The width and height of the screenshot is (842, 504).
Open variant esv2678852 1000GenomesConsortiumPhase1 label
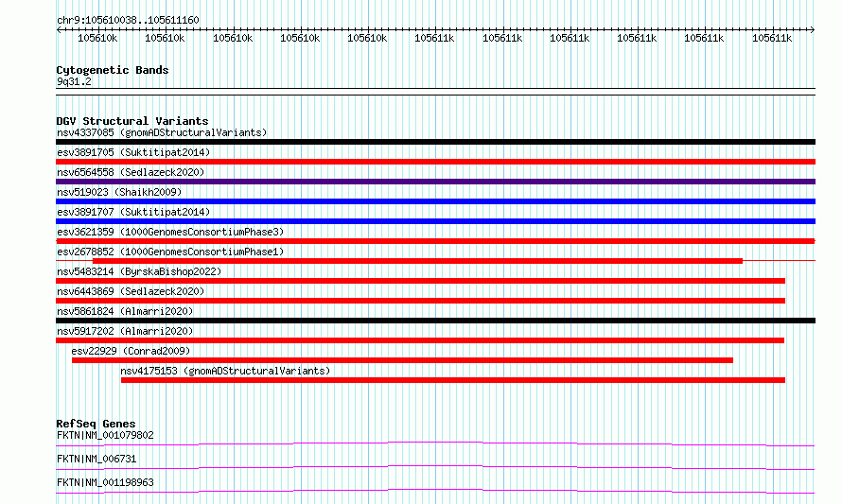(x=170, y=252)
